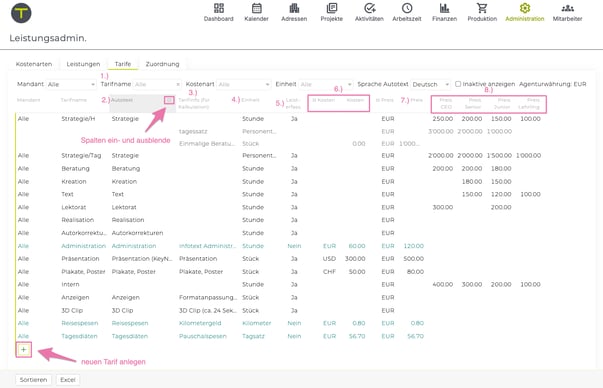Open the Mandant dropdown

pos(71,84)
